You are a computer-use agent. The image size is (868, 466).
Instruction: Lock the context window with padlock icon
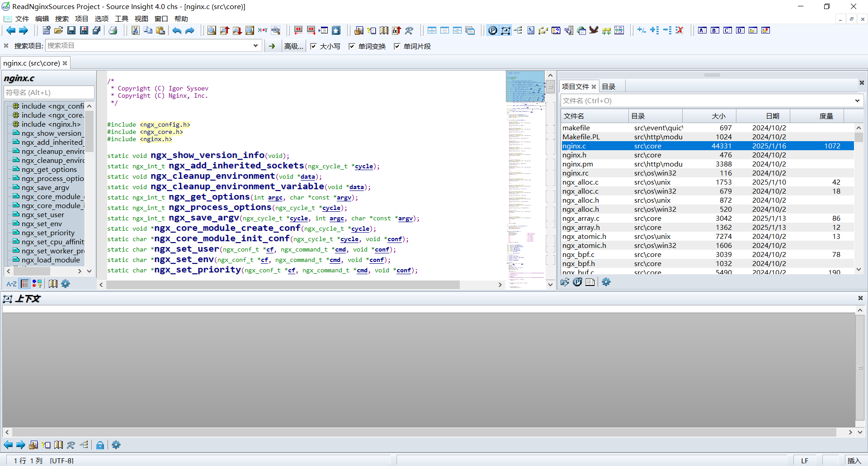(x=100, y=445)
